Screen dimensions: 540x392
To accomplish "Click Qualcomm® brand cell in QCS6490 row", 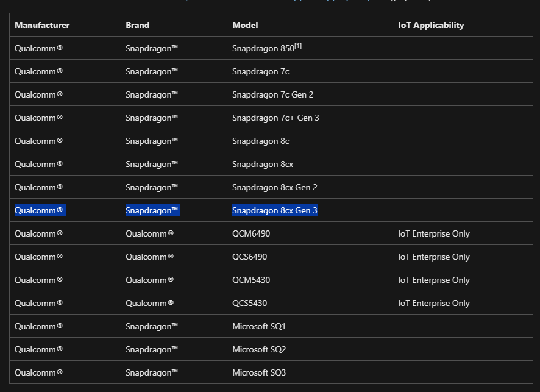I will pos(149,257).
